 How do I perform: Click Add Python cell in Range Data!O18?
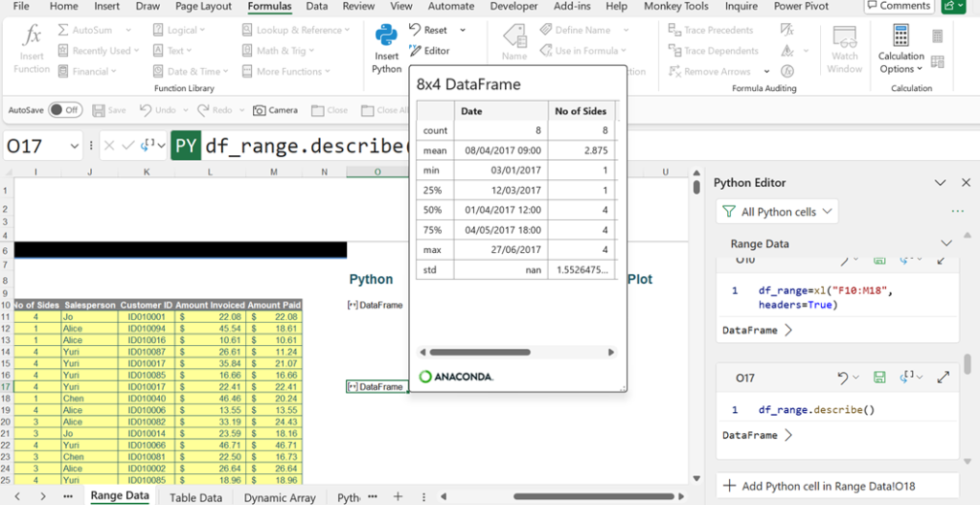pos(828,486)
